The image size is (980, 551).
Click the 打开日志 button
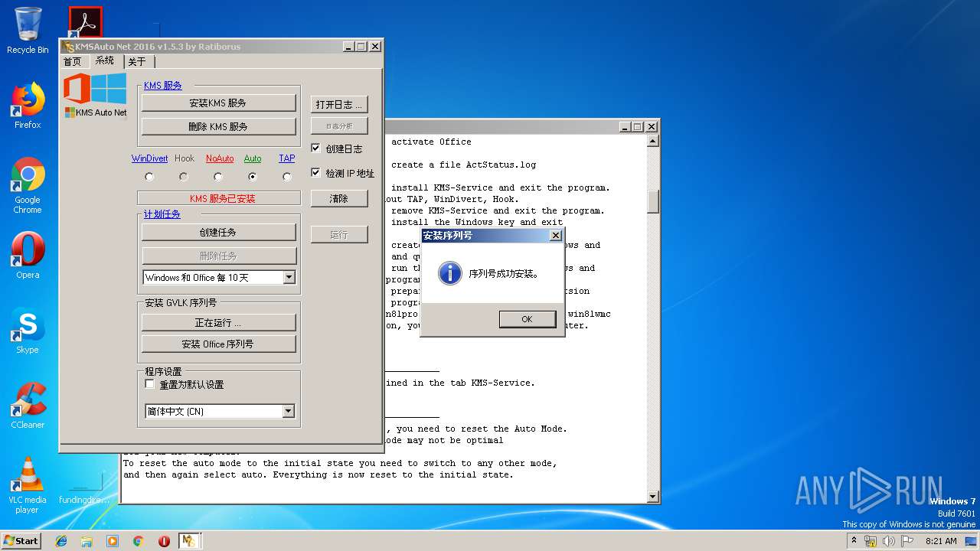coord(339,104)
